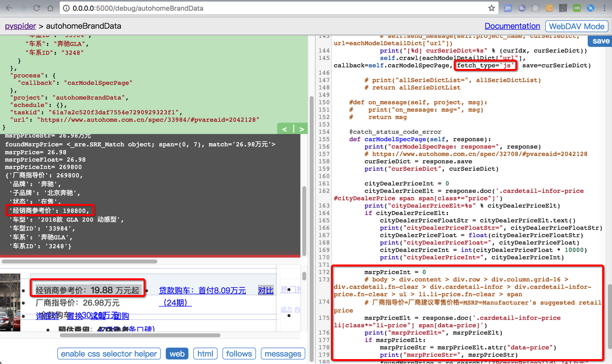Viewport: 612px width, 364px height.
Task: Click the fetch_type='js' code text
Action: 486,66
